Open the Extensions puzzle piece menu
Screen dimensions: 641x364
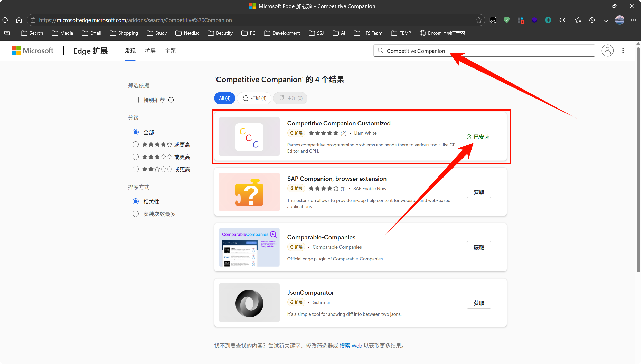click(x=562, y=20)
